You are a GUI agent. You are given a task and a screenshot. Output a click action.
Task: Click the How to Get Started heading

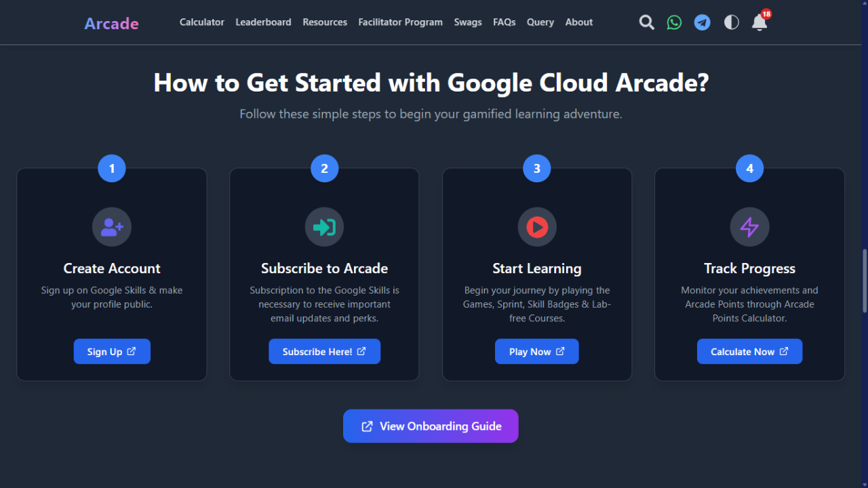(431, 83)
